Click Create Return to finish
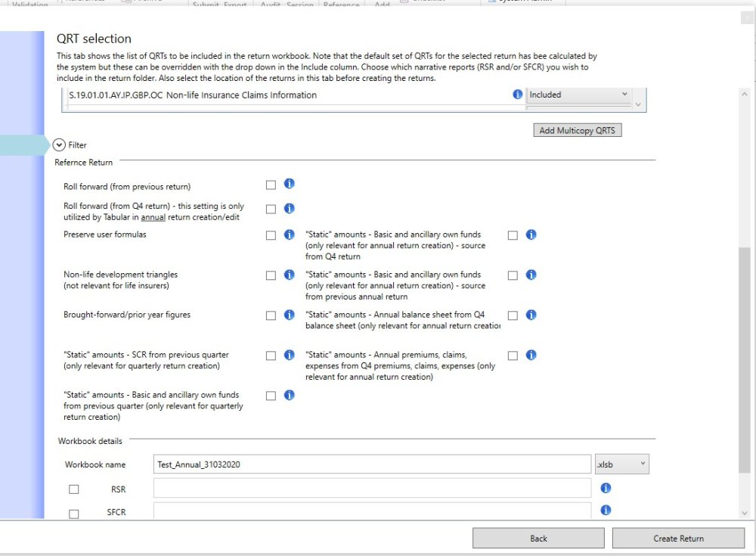 [x=677, y=538]
